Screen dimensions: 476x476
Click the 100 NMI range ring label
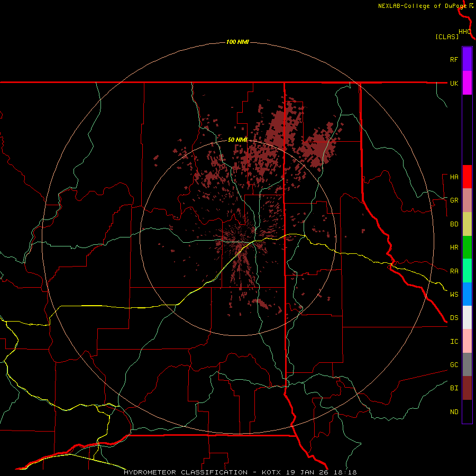pyautogui.click(x=237, y=42)
